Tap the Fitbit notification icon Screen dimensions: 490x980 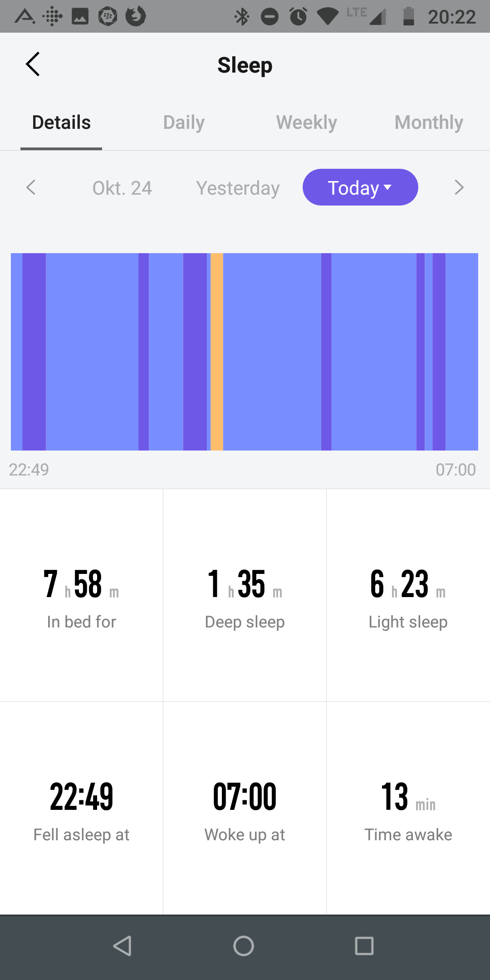pos(52,17)
